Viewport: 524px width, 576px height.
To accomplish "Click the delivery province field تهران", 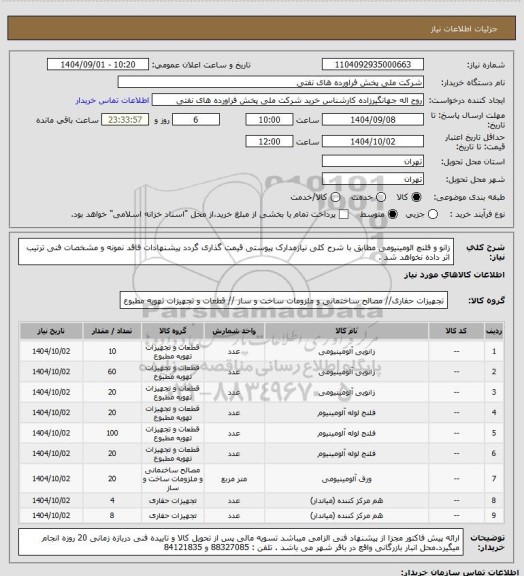I will (x=373, y=161).
